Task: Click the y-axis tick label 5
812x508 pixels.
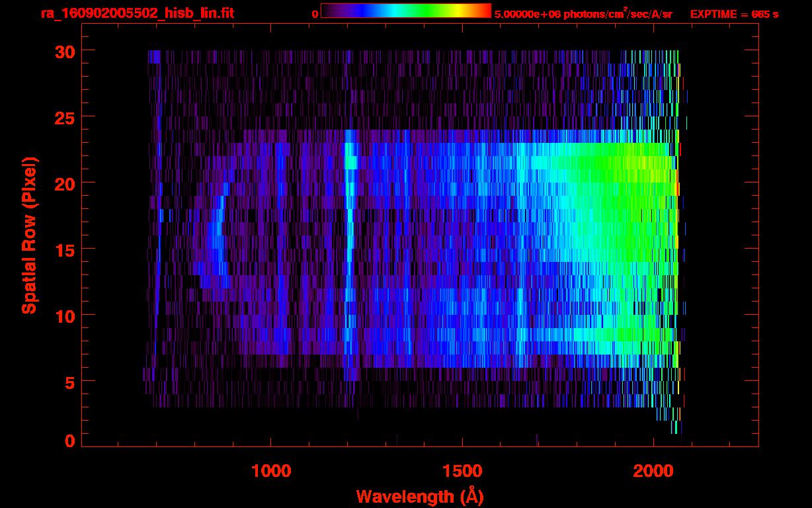Action: pos(69,382)
